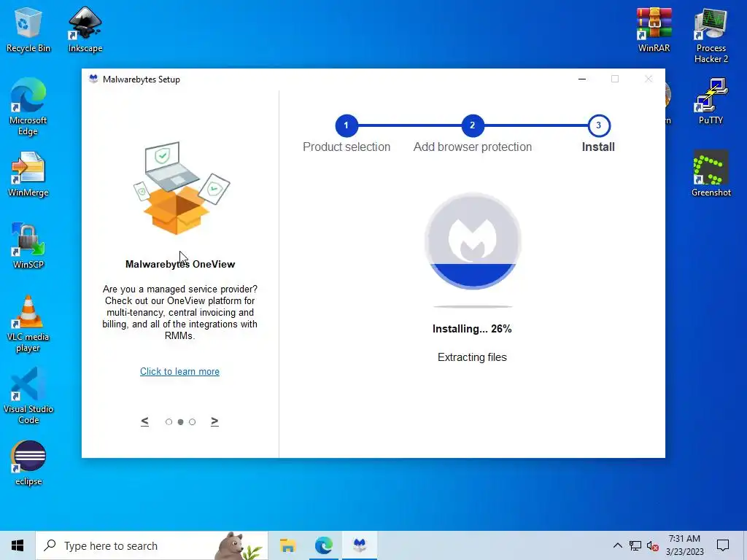747x560 pixels.
Task: Click the Install step label
Action: tap(598, 147)
